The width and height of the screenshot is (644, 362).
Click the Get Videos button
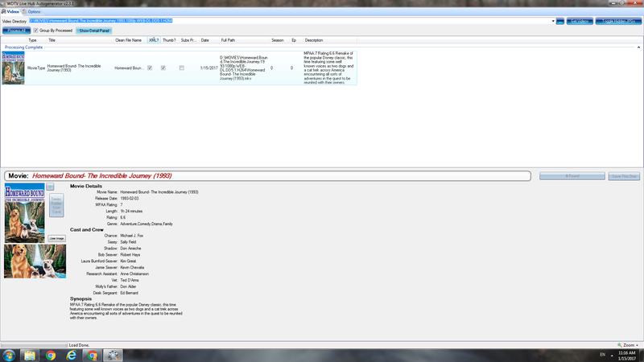pos(580,21)
